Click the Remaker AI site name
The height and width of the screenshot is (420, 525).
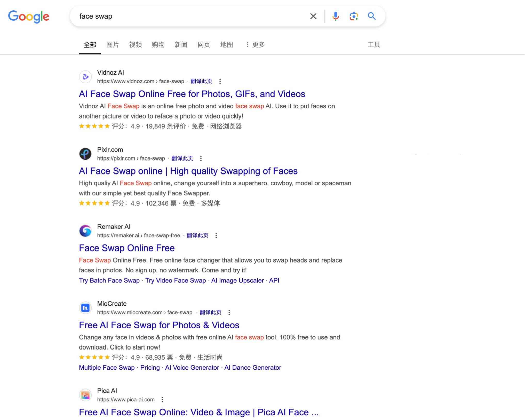point(114,227)
